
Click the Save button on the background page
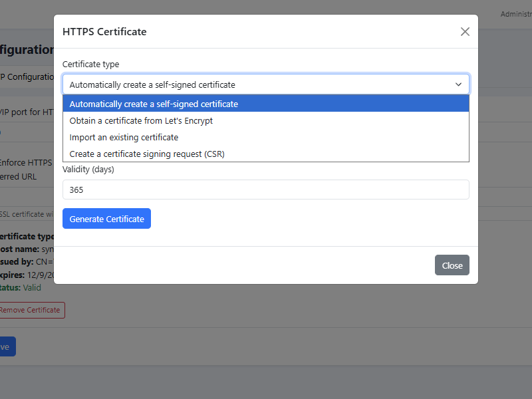7,346
